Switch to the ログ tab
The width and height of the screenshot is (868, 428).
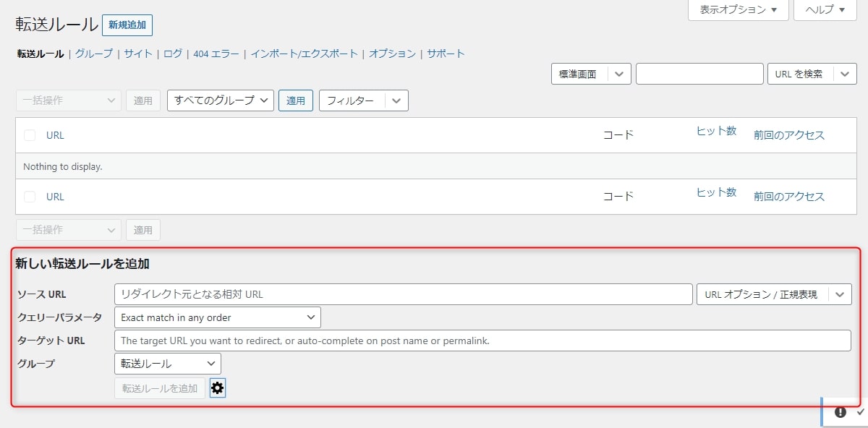pyautogui.click(x=173, y=54)
